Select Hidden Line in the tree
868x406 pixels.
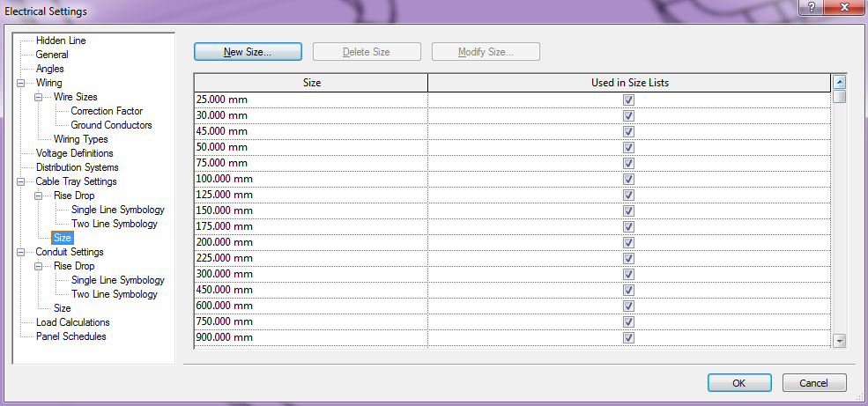tap(61, 41)
